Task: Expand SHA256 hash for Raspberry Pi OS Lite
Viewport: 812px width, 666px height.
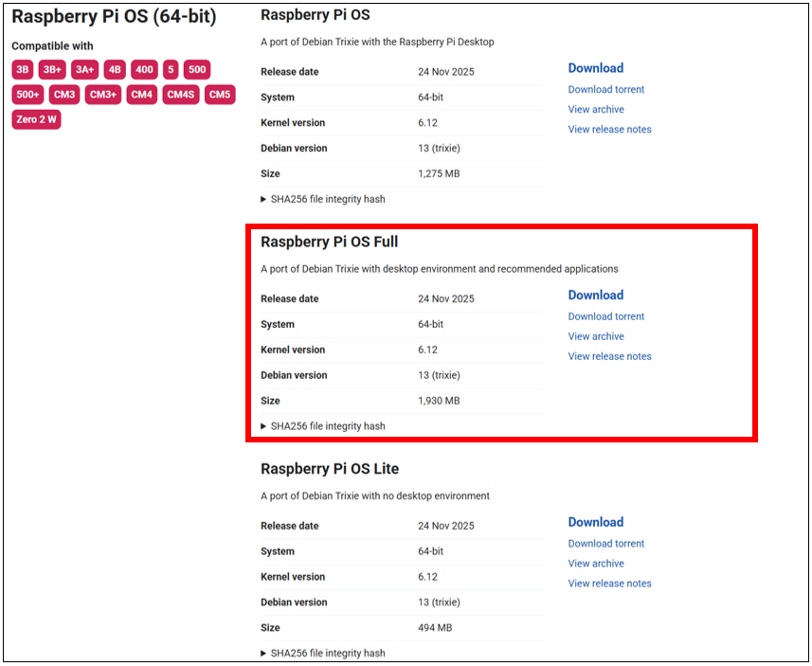Action: 323,653
